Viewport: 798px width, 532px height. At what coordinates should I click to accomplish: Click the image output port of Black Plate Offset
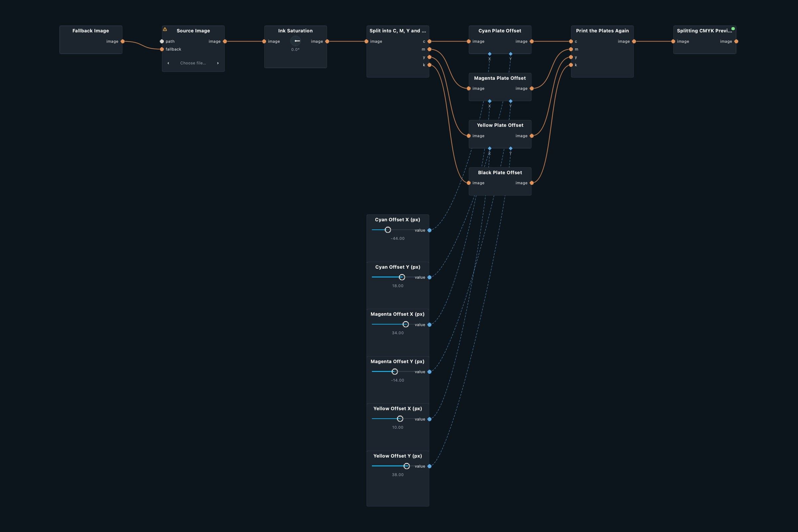point(532,183)
